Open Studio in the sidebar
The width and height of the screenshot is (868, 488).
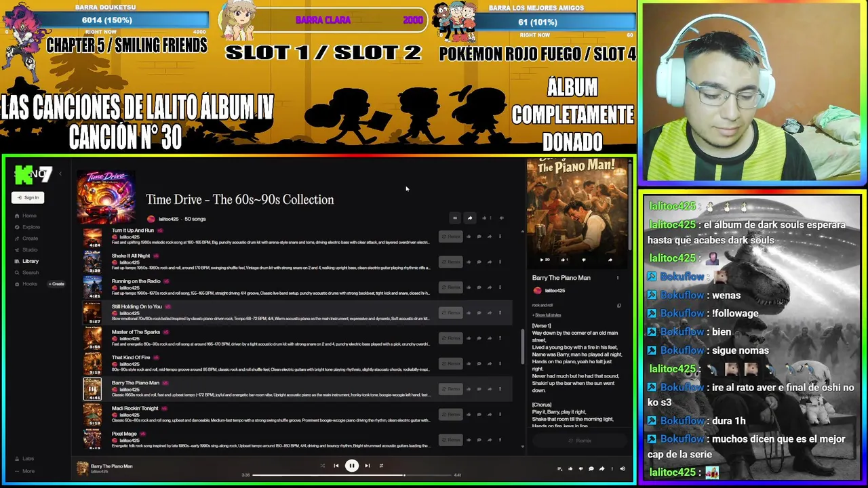26,250
